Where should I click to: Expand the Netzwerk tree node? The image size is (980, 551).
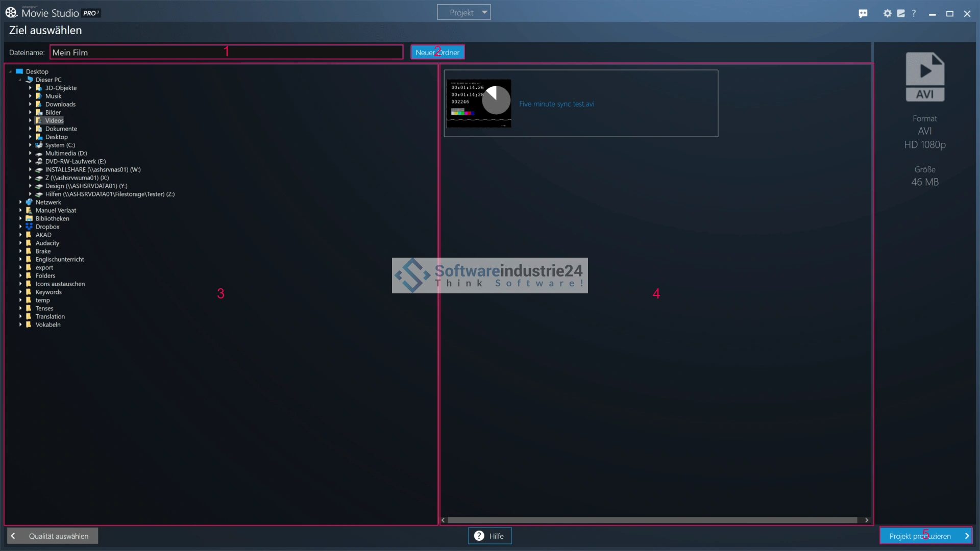20,202
